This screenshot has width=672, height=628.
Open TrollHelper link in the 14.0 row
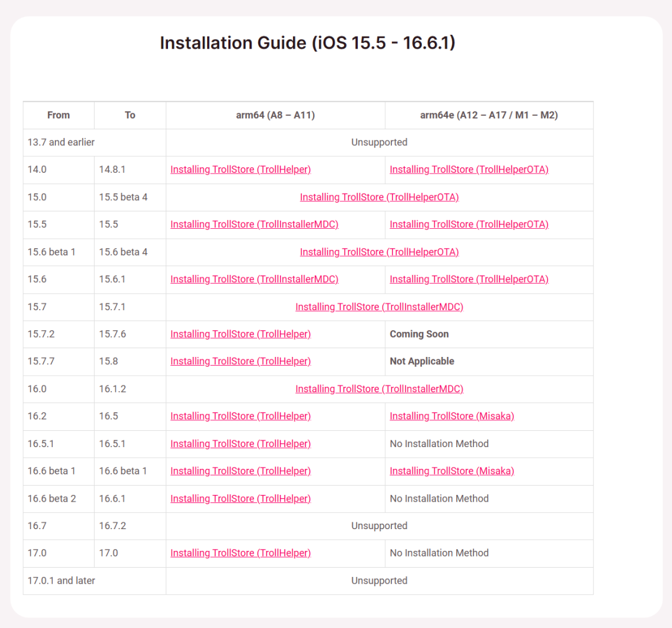[240, 170]
